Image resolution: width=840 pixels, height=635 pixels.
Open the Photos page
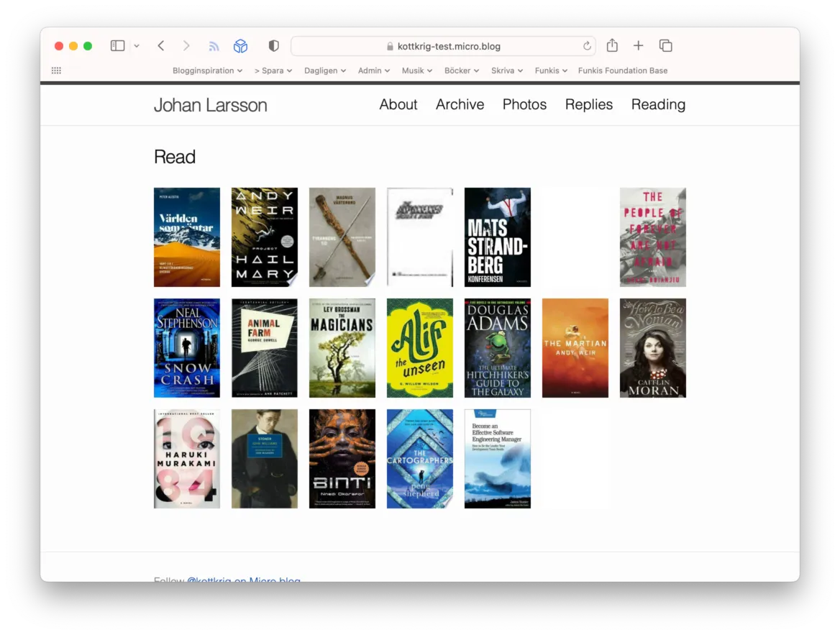pyautogui.click(x=524, y=104)
